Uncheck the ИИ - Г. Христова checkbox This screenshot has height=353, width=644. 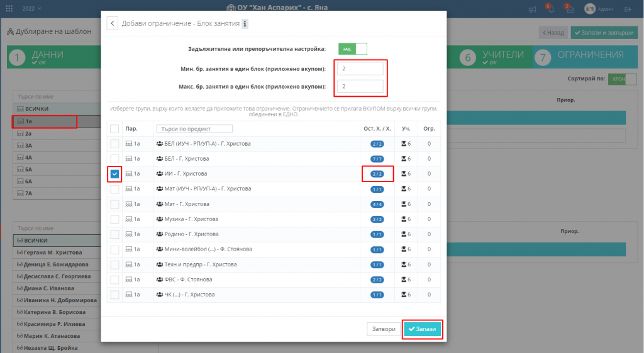[x=114, y=174]
